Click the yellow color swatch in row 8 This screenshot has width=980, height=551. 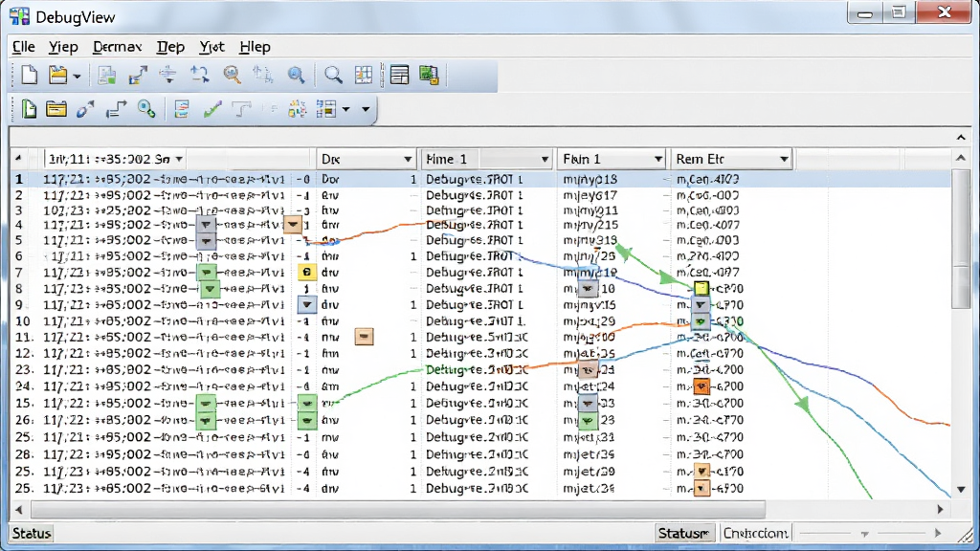pyautogui.click(x=702, y=289)
